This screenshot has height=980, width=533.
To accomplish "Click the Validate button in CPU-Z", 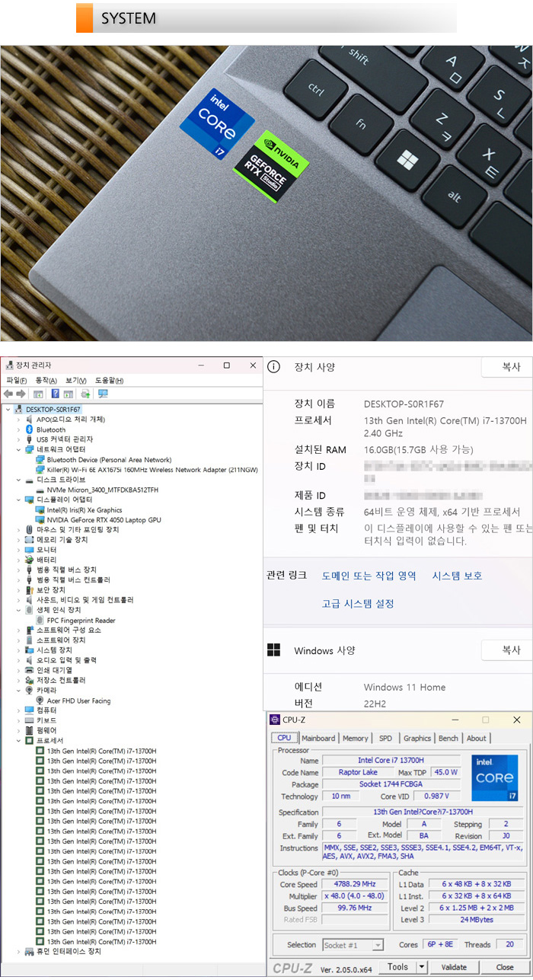I will coord(455,967).
